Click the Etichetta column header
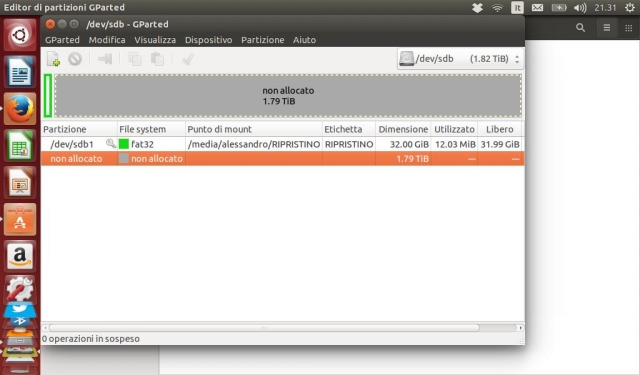 pos(349,129)
